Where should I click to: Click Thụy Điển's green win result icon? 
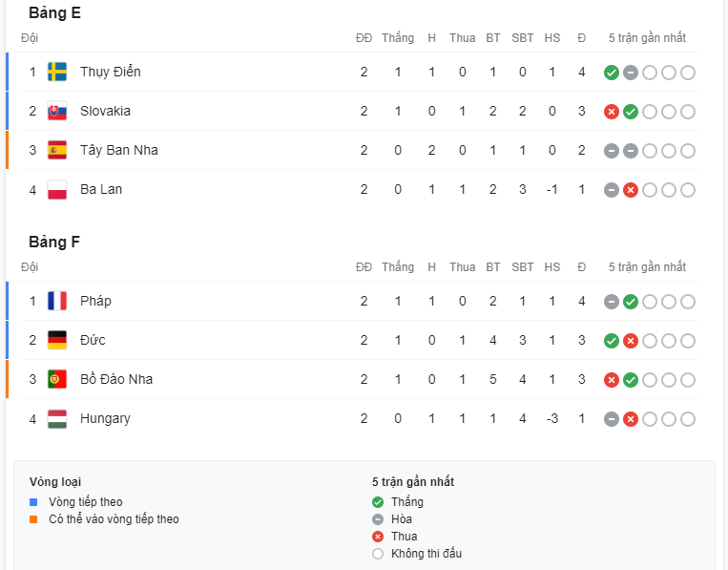pyautogui.click(x=612, y=73)
